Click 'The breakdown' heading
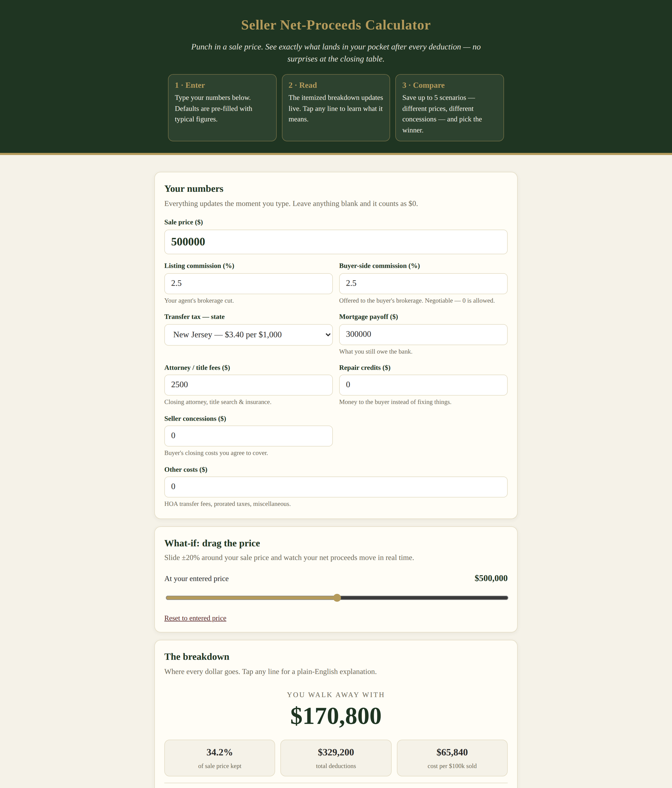This screenshot has height=788, width=672. (197, 656)
